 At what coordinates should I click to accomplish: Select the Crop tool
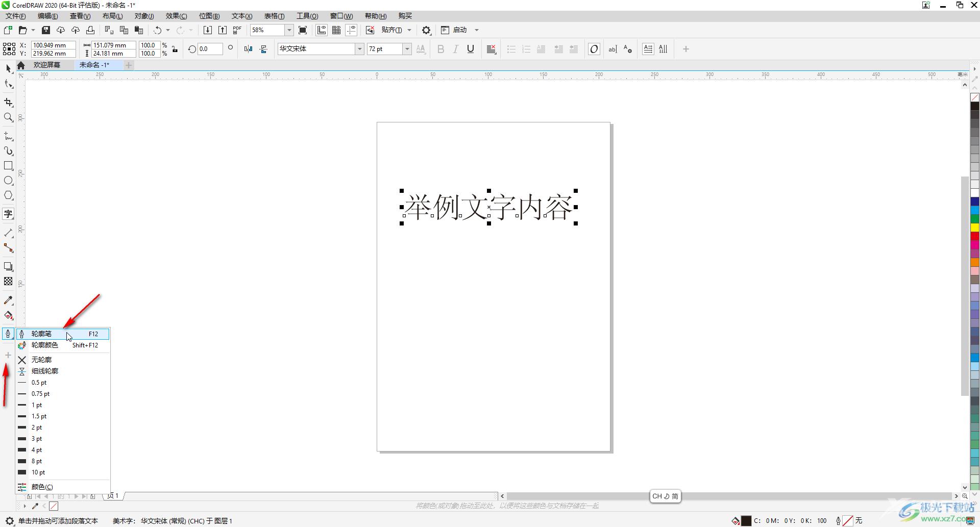8,103
